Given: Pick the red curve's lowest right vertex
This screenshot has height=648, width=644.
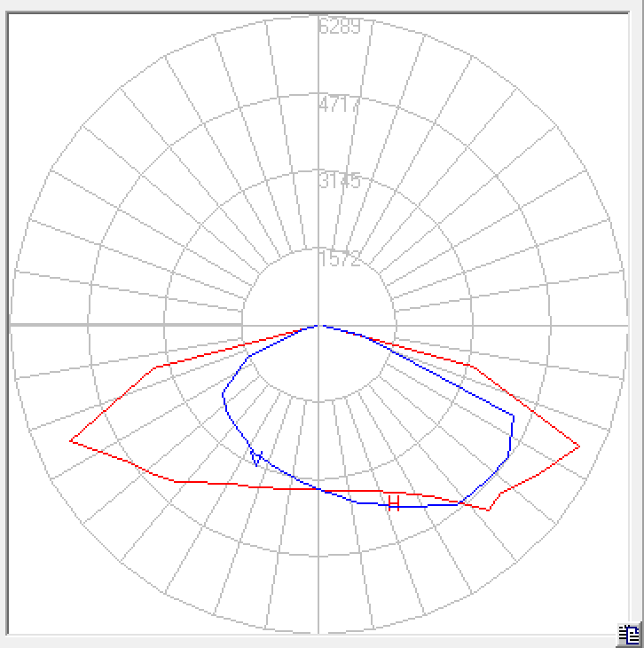Looking at the screenshot, I should click(x=489, y=510).
